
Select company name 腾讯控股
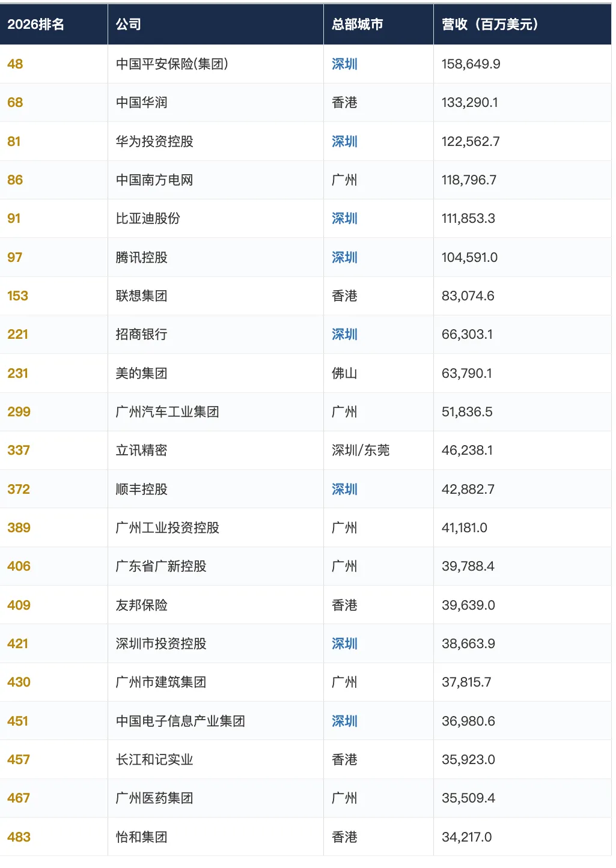pos(142,258)
